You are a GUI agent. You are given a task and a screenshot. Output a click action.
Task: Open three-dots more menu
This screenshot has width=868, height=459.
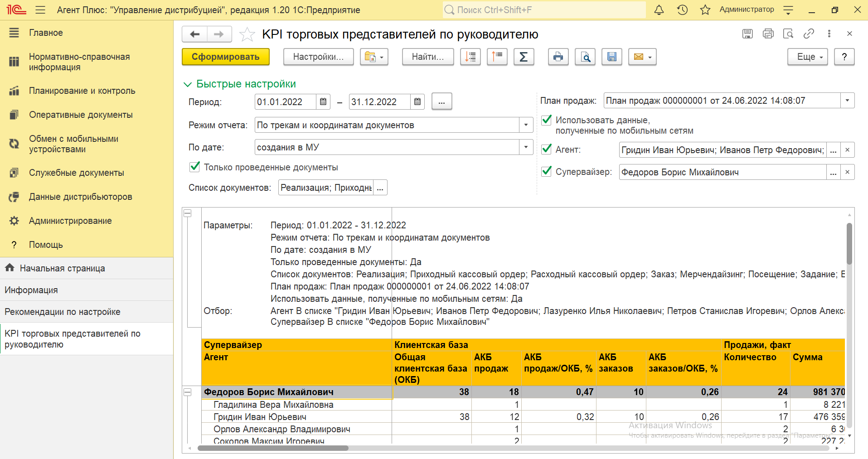coord(829,34)
